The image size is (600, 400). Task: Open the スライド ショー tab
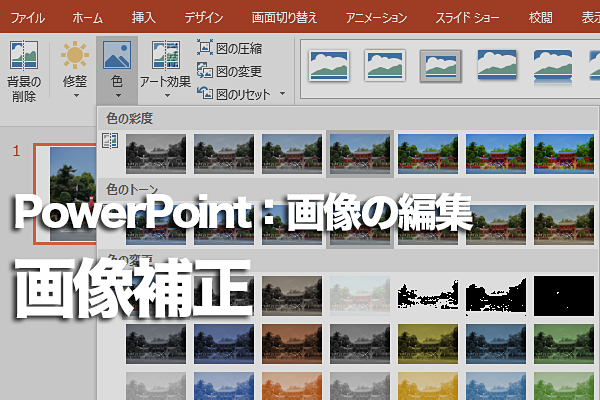pos(467,18)
